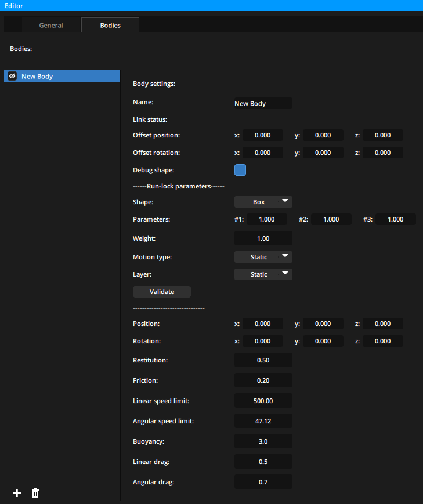Click the Debug shape color swatch
Viewport: 423px width, 504px height.
pyautogui.click(x=240, y=170)
